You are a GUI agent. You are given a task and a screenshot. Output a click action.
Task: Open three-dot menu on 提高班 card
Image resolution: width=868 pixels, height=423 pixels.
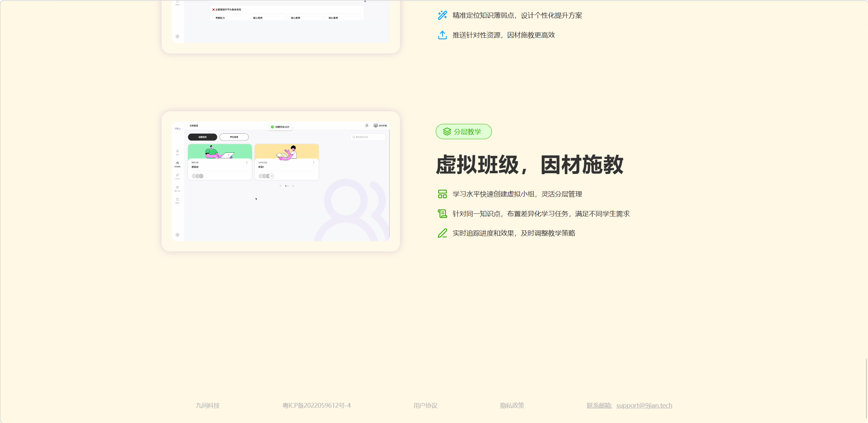pyautogui.click(x=247, y=163)
